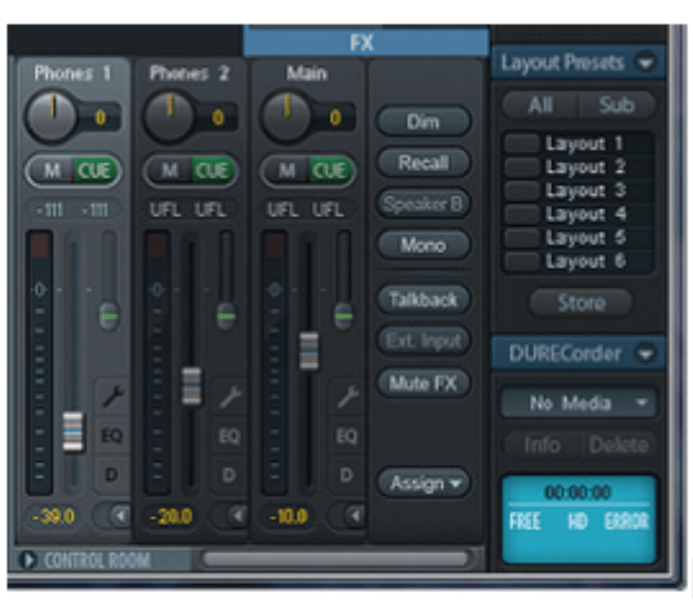Expand the Layout Presets dropdown arrow
Image resolution: width=693 pixels, height=616 pixels.
click(x=645, y=63)
